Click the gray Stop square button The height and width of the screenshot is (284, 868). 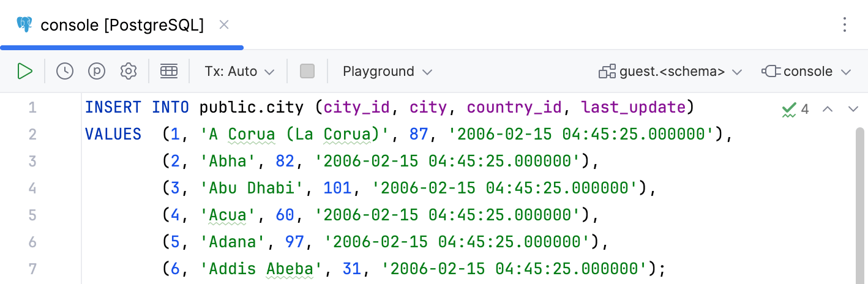(x=307, y=71)
